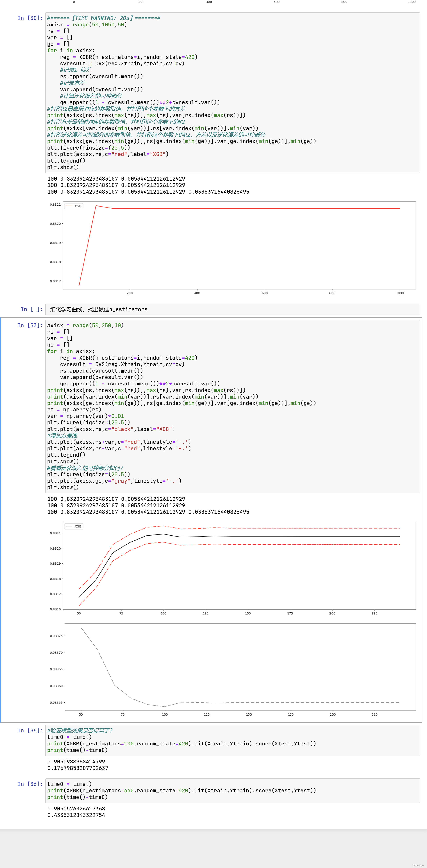Click the n_estimators=100 print line in cell 35
The width and height of the screenshot is (427, 868).
click(181, 744)
